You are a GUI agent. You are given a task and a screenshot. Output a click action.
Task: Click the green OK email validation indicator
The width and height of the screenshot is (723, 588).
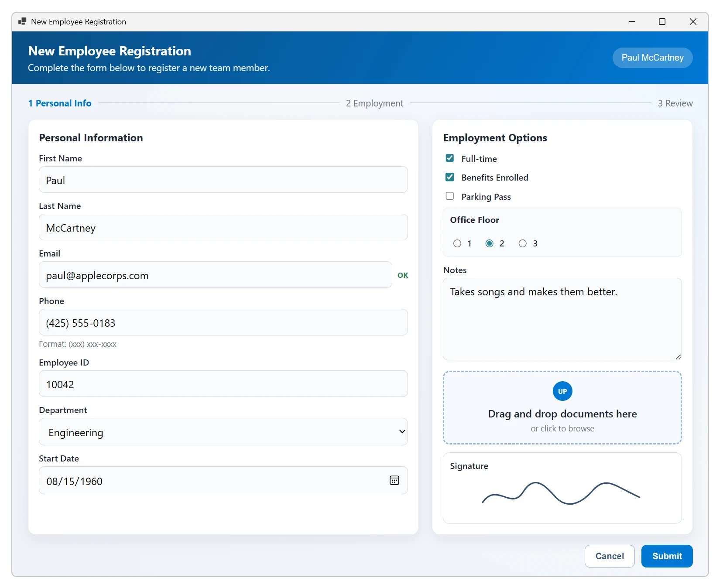pos(402,275)
